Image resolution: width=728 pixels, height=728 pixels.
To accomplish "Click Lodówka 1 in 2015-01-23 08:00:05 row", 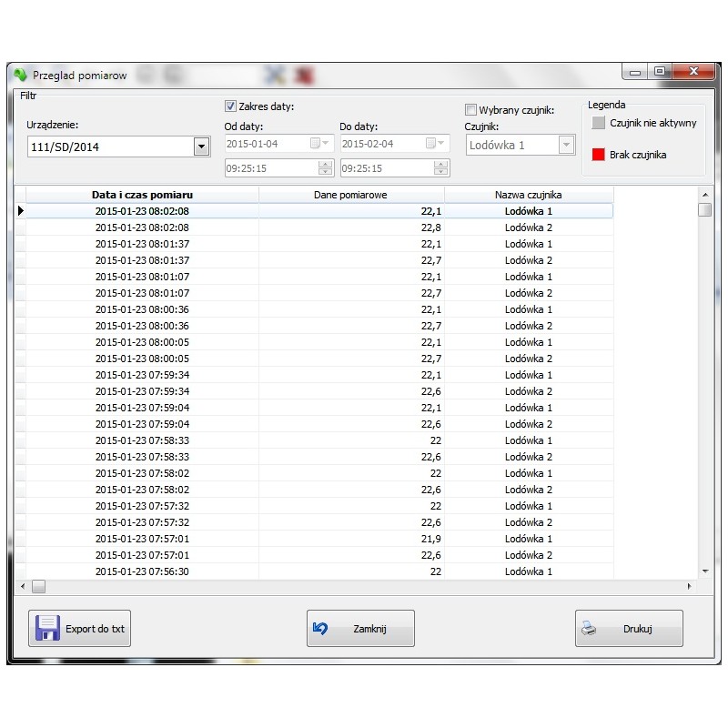I will click(529, 342).
